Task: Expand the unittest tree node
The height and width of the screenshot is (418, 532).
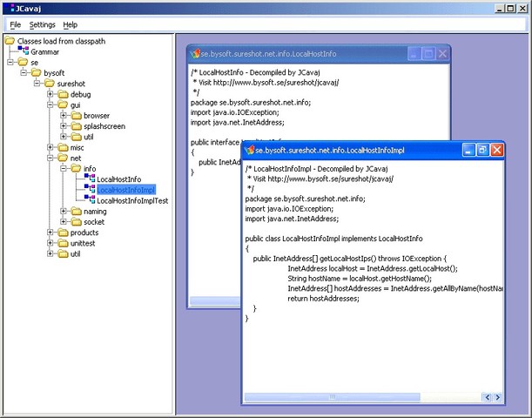Action: [51, 243]
